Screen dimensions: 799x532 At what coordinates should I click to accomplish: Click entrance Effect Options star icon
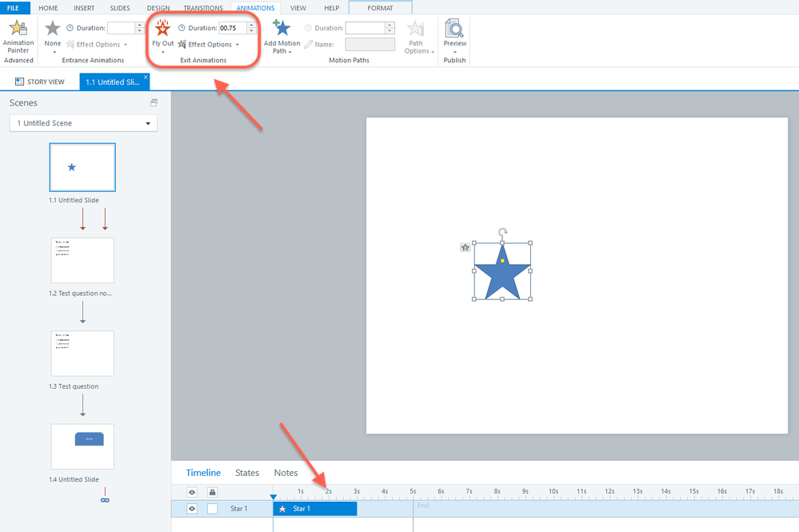pos(70,44)
